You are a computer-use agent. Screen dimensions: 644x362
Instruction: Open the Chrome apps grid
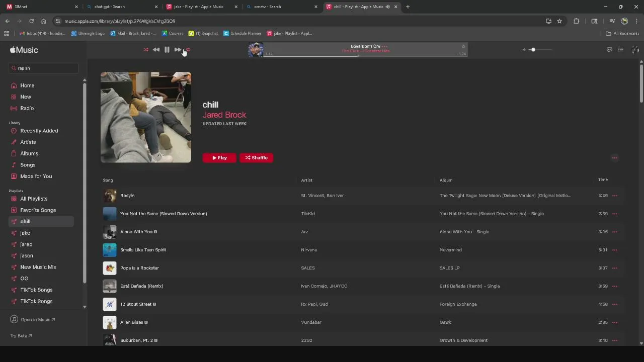7,34
